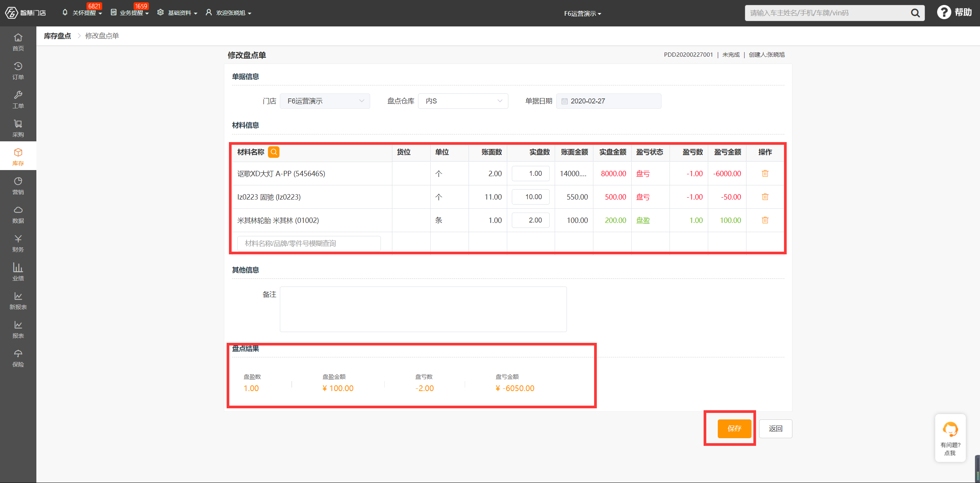980x483 pixels.
Task: Focus the 材料名称/品牌/零件号 search field
Action: [x=309, y=244]
